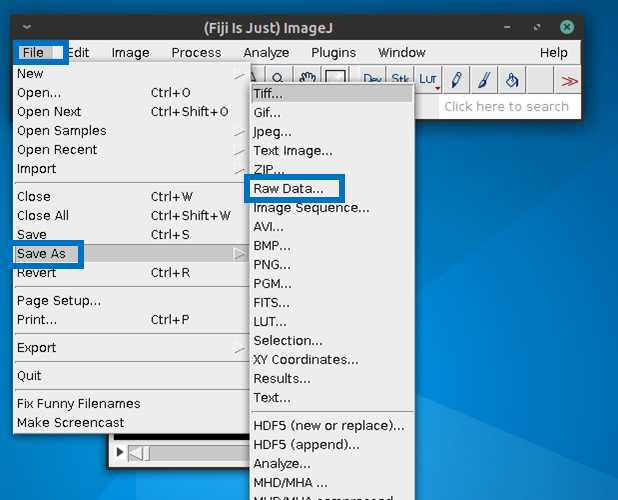Open the LUT toolbar menu

(428, 80)
